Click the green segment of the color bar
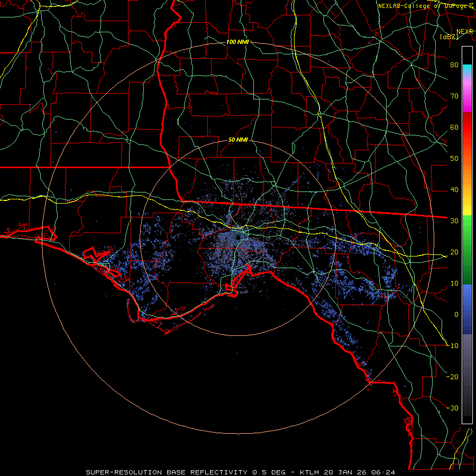The height and width of the screenshot is (476, 476). coord(467,250)
